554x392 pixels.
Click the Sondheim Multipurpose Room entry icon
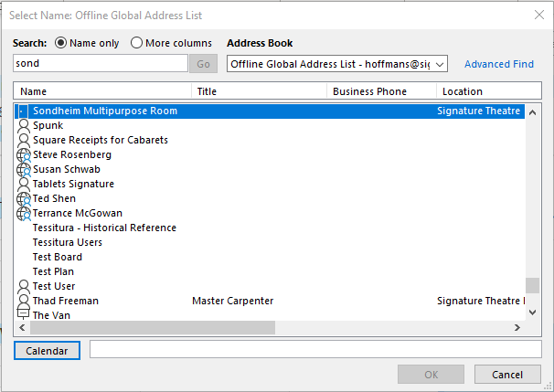[24, 111]
